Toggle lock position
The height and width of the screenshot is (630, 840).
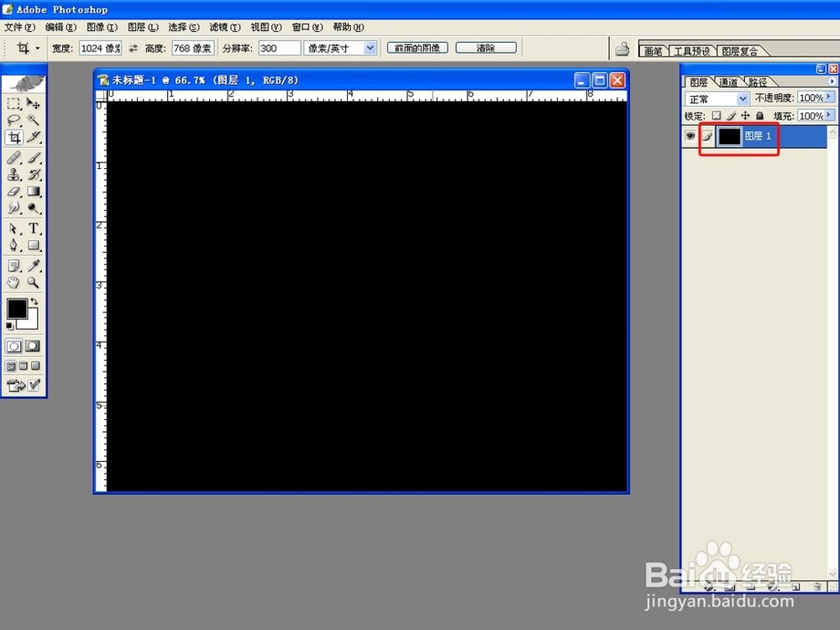click(x=745, y=116)
